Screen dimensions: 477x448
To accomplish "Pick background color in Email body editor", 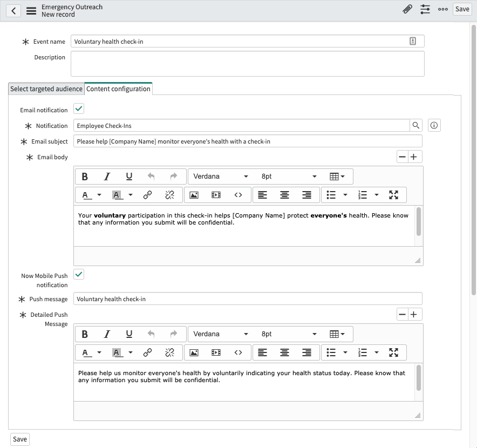I will click(117, 195).
